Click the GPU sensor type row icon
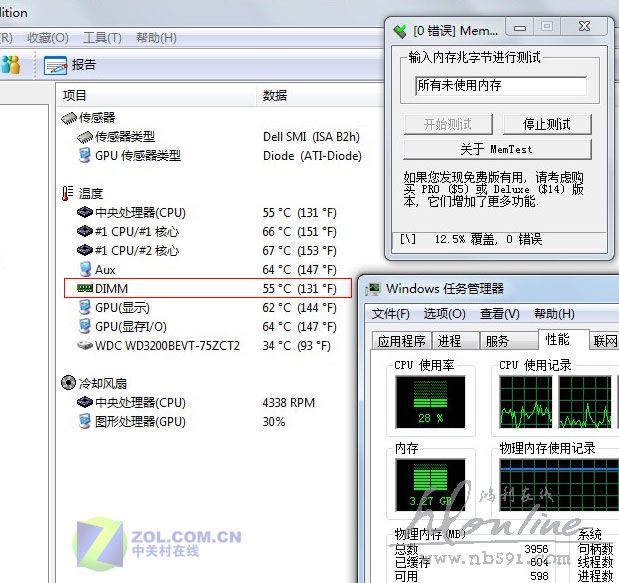The image size is (619, 583). click(x=84, y=155)
